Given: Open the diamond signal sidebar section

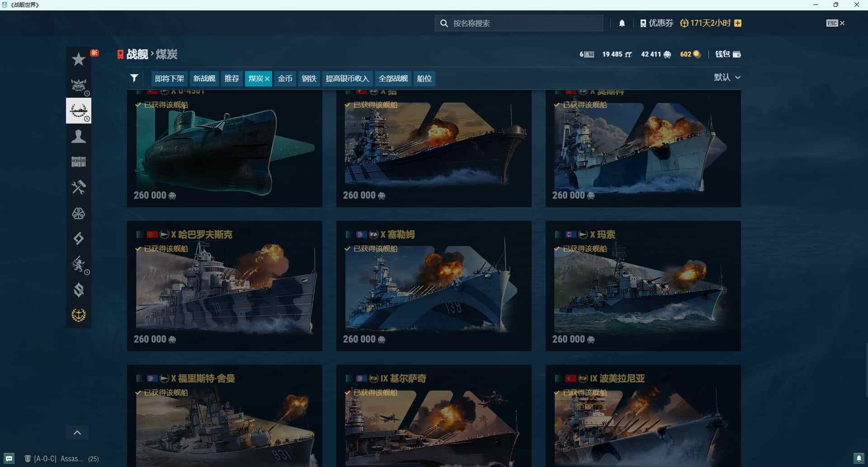Looking at the screenshot, I should (79, 238).
